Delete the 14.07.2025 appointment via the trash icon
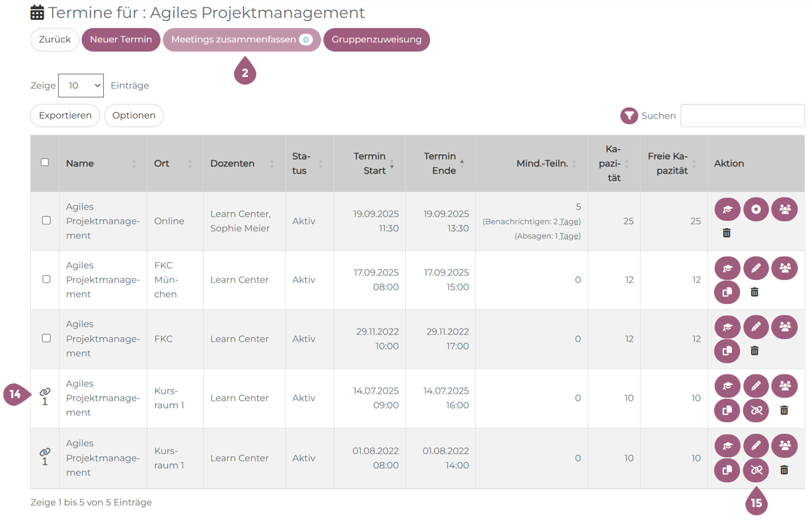 click(x=784, y=410)
